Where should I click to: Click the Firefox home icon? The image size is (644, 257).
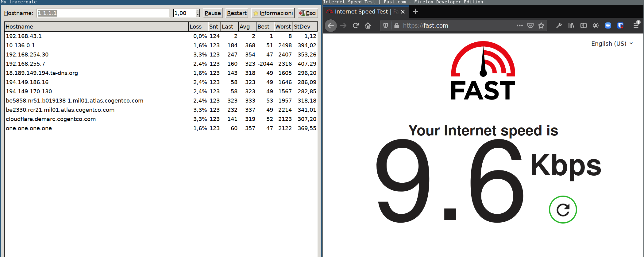pyautogui.click(x=368, y=25)
